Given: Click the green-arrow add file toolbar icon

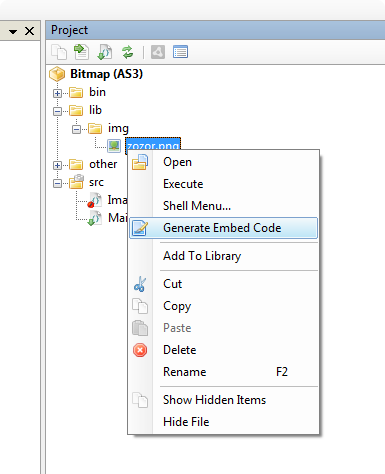Looking at the screenshot, I should coord(81,52).
